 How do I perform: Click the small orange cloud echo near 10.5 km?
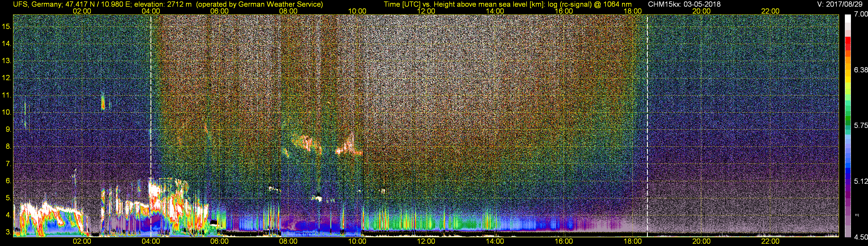(x=103, y=102)
